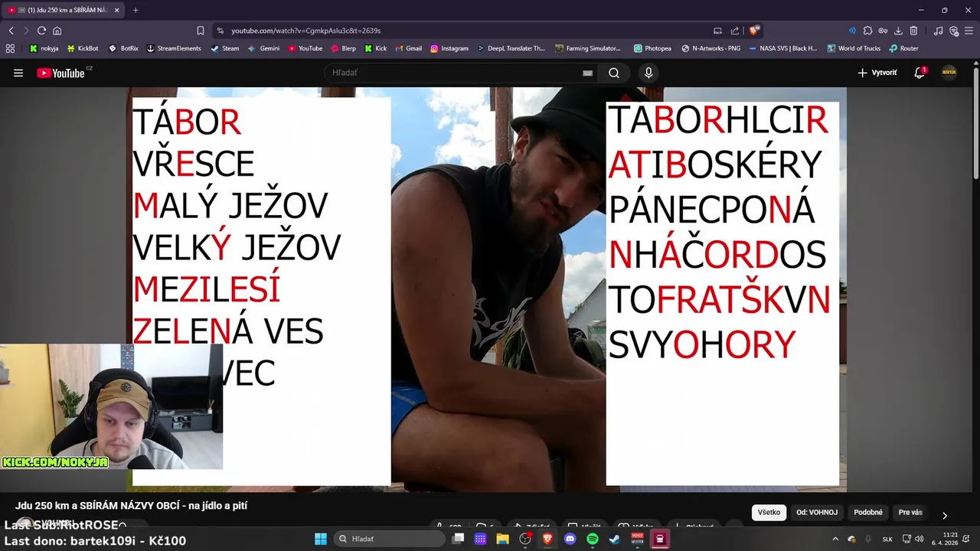Screen dimensions: 980x551
Task: Open the Blerp bookmark
Action: pyautogui.click(x=343, y=48)
